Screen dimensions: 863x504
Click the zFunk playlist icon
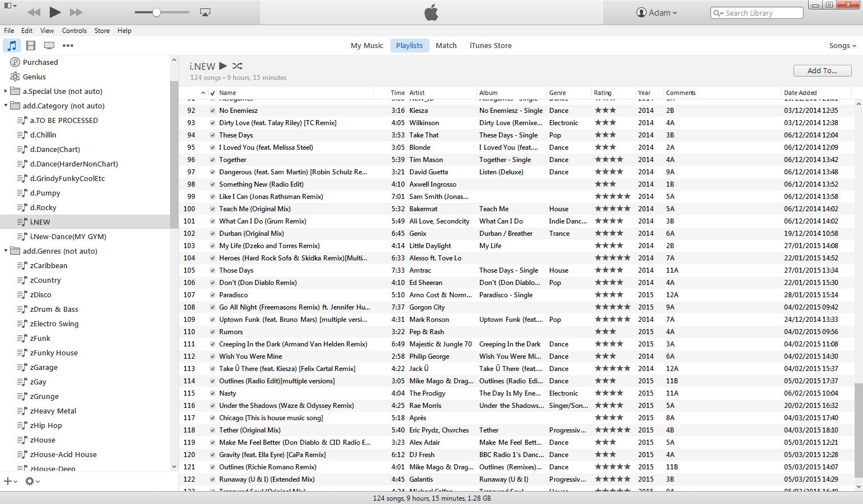tap(22, 338)
